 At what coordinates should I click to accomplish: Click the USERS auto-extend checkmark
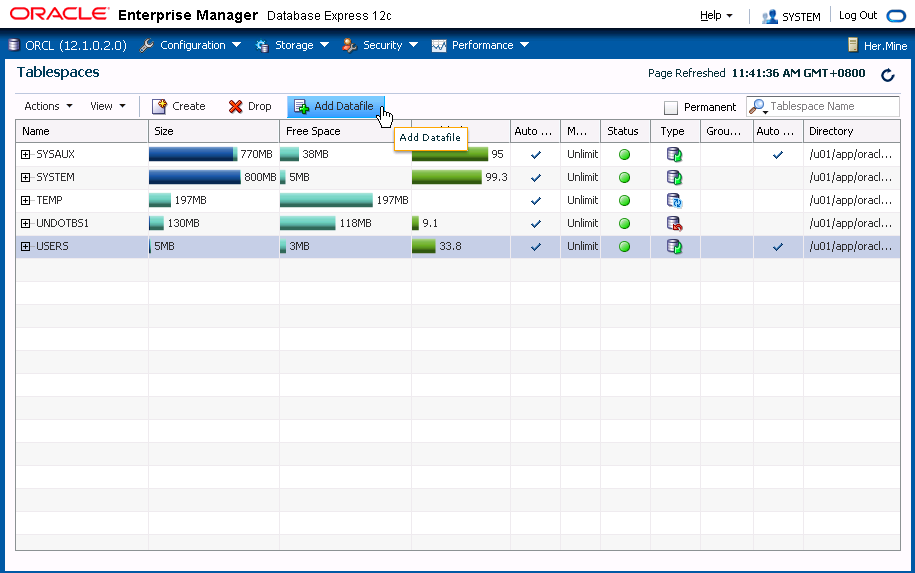pyautogui.click(x=536, y=247)
